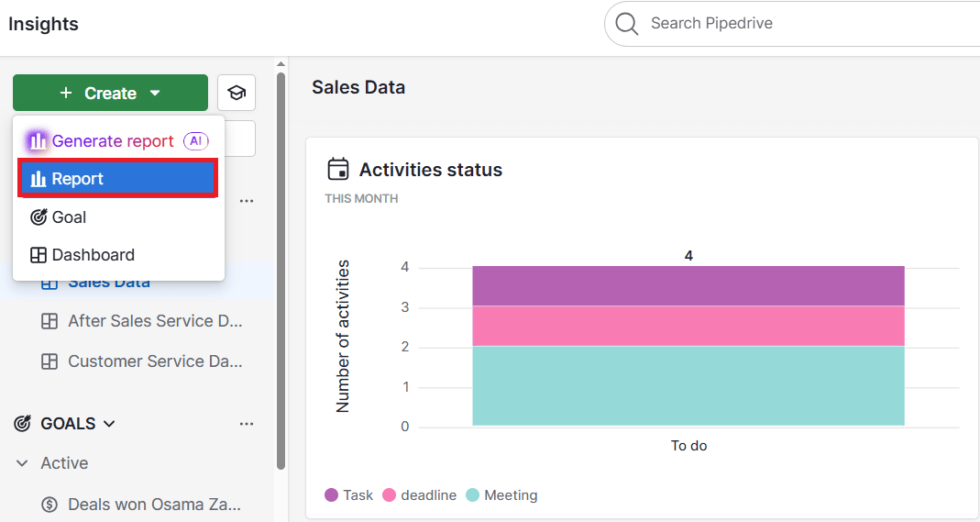Click the purple Task bar segment
Viewport: 980px width, 522px height.
[x=688, y=285]
